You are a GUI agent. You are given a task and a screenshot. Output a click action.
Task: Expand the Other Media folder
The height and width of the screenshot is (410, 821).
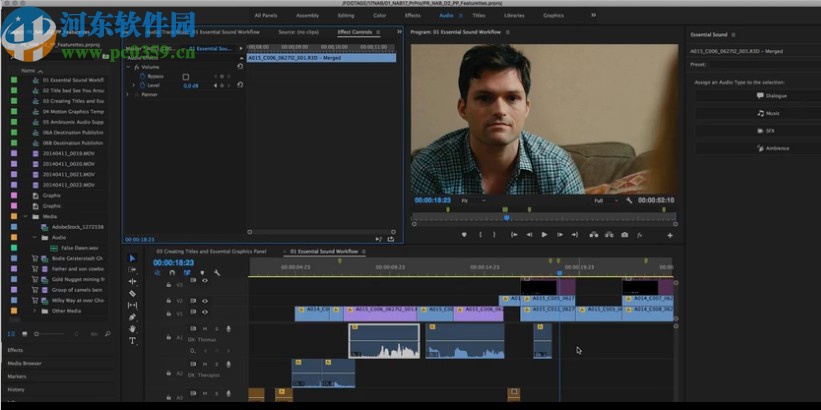[x=35, y=310]
